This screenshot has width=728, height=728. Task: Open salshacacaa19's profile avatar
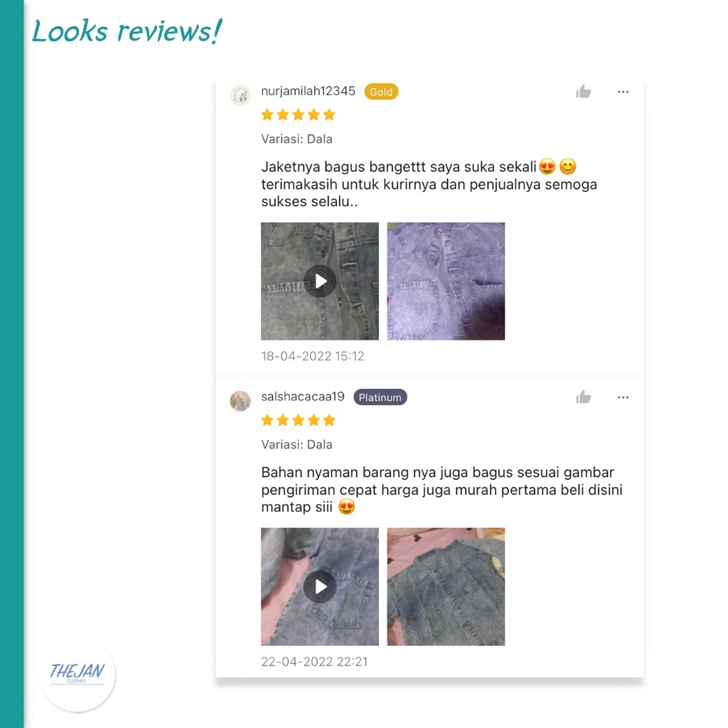240,401
